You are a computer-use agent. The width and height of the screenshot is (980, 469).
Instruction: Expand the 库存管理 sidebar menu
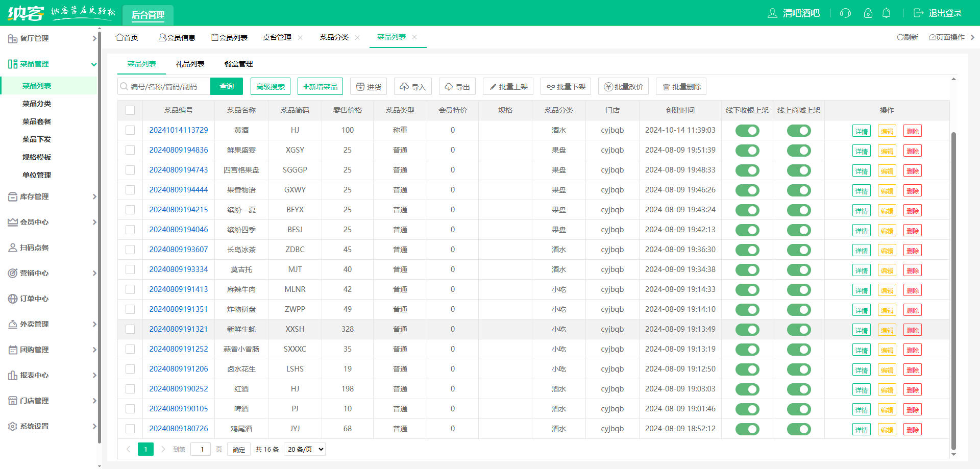(35, 196)
